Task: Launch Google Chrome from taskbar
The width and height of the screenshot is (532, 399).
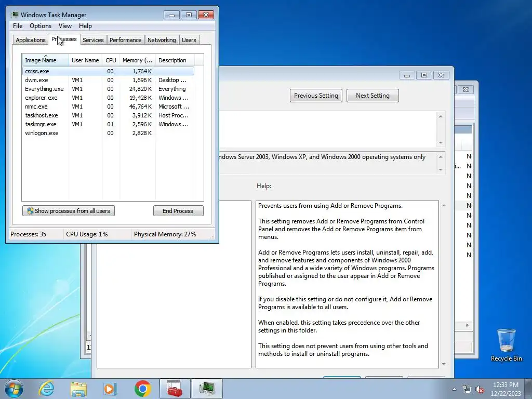Action: 142,389
